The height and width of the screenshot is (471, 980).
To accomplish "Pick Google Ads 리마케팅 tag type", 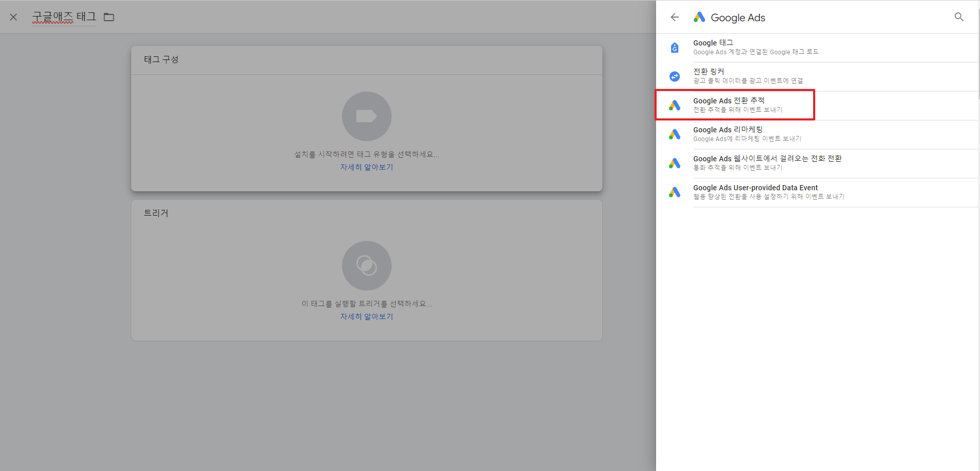I will (817, 134).
